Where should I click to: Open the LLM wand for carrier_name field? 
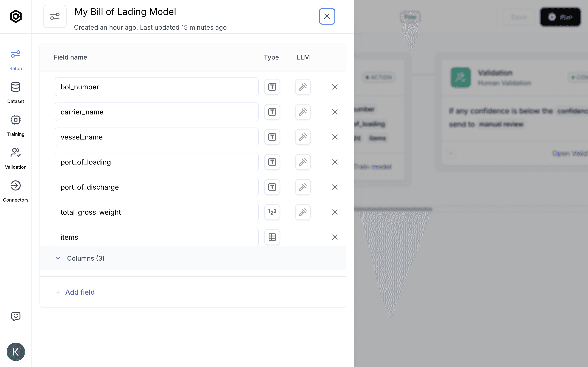click(303, 112)
